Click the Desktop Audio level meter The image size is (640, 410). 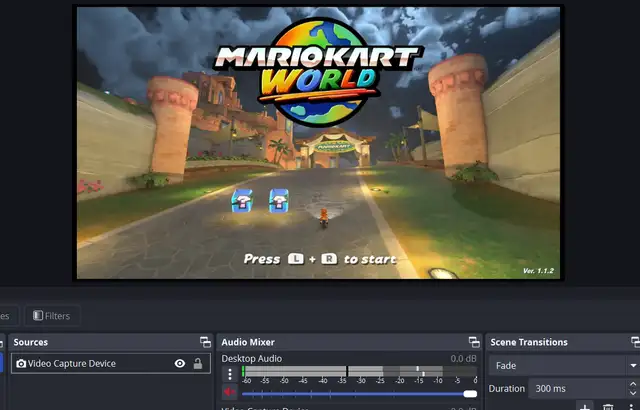pyautogui.click(x=359, y=371)
